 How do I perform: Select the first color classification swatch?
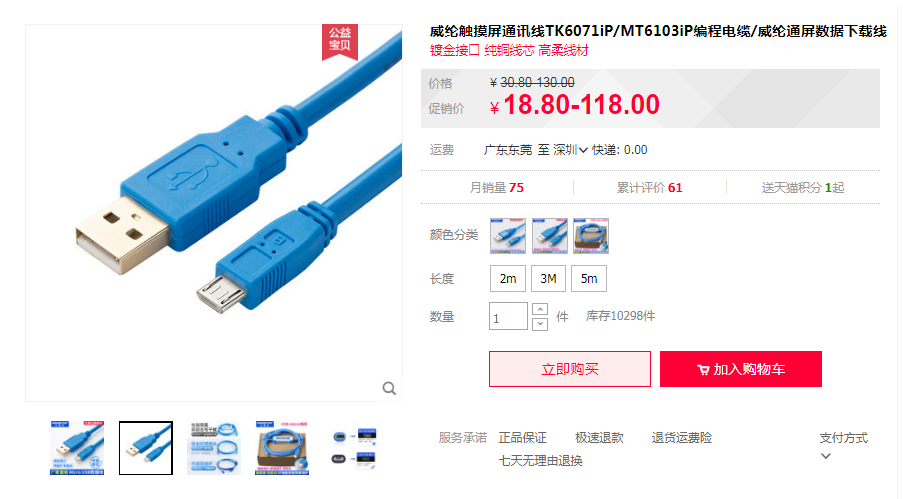click(508, 236)
